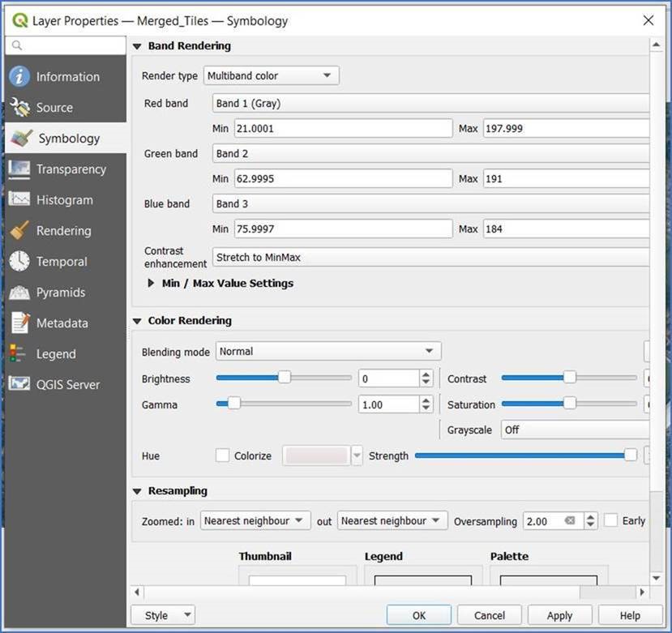Screen dimensions: 672x633
Task: Click the Temporal clock icon
Action: (x=19, y=261)
